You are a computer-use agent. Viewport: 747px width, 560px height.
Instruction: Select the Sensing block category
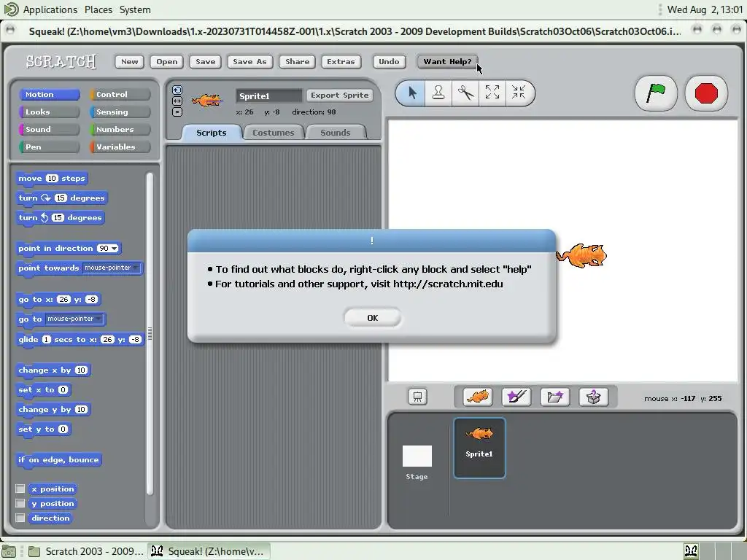pyautogui.click(x=120, y=112)
